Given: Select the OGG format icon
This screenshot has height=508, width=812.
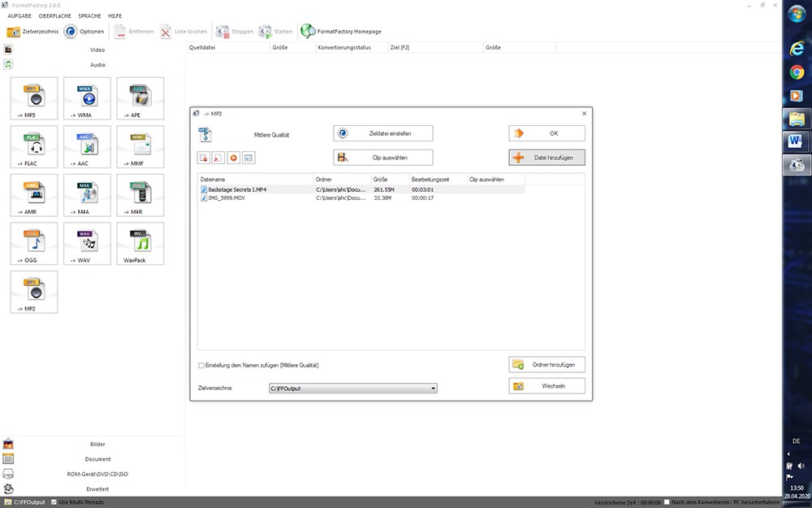Looking at the screenshot, I should pyautogui.click(x=34, y=243).
